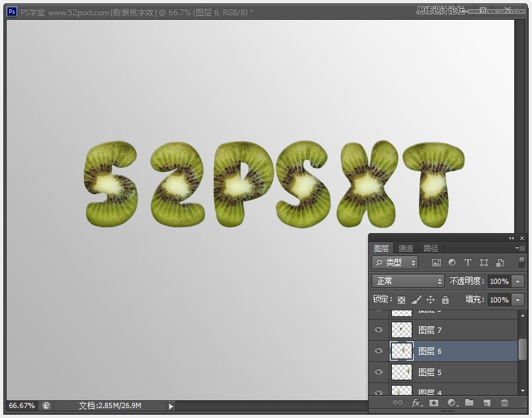Open the fx layer style menu

pos(417,403)
